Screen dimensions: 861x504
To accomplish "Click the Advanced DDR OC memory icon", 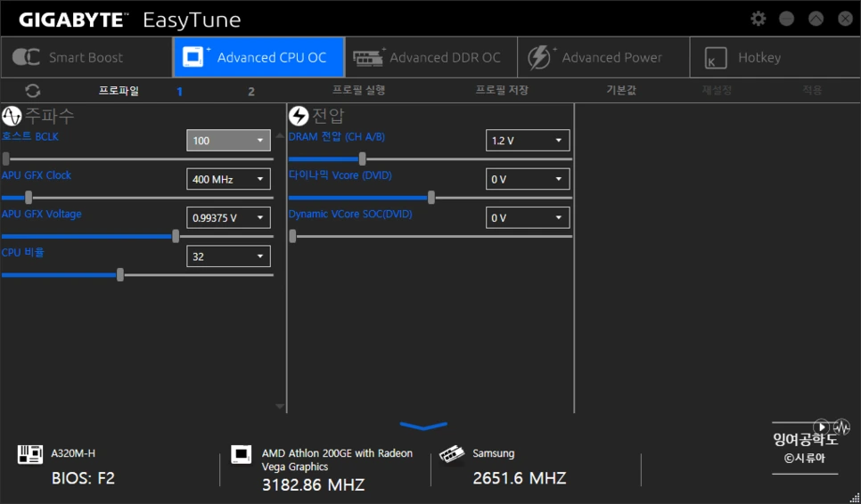I will pos(369,57).
